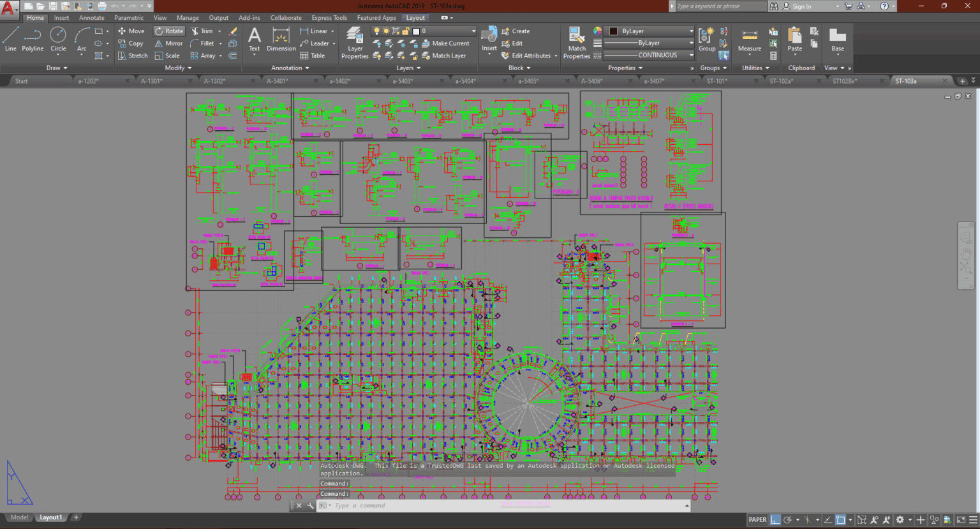Viewport: 980px width, 529px height.
Task: Select the Move tool
Action: [x=131, y=31]
